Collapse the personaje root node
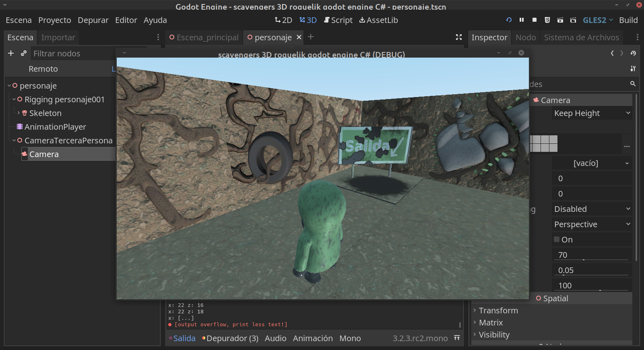Image resolution: width=644 pixels, height=350 pixels. 9,86
